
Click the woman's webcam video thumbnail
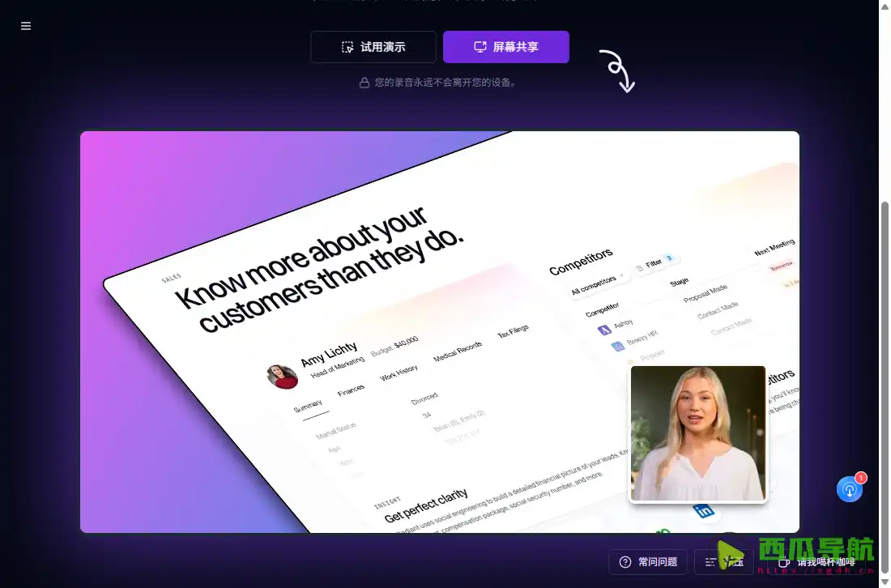(x=697, y=433)
